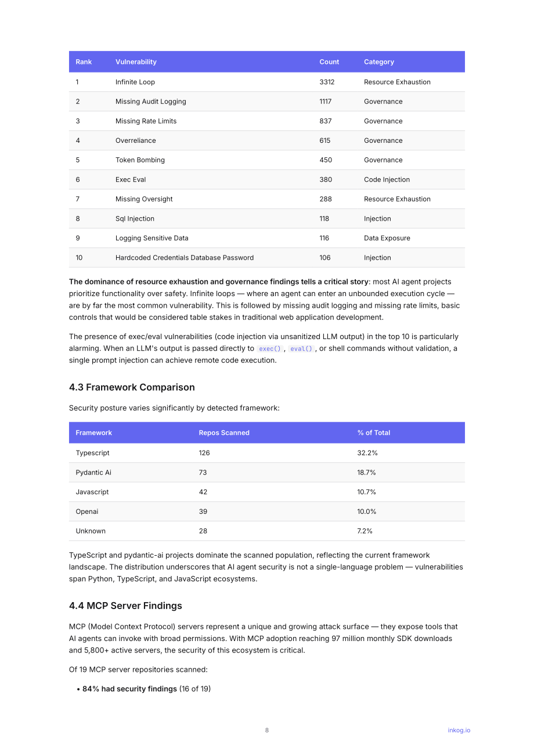The height and width of the screenshot is (756, 534).
Task: Click the % of Total column header
Action: (374, 433)
